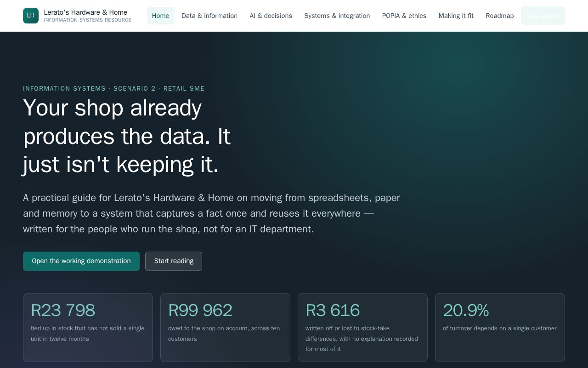This screenshot has width=588, height=368.
Task: Click the headline 'Your shop already produces the data'
Action: [127, 136]
